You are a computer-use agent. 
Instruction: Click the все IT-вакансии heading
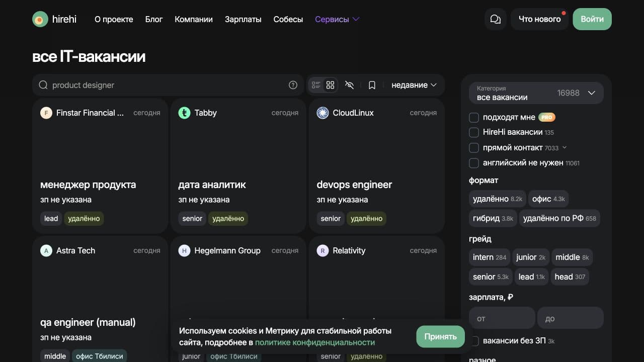click(89, 56)
